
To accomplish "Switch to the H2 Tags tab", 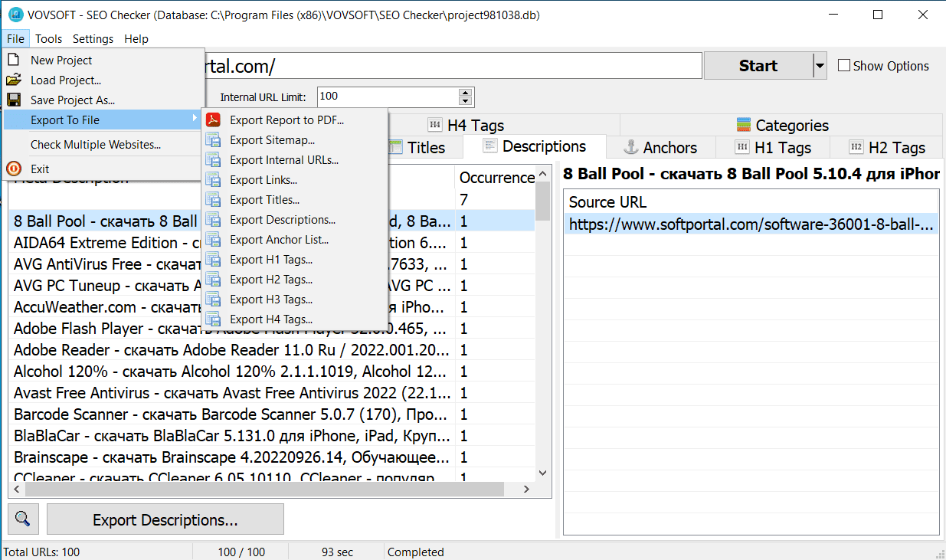I will (x=887, y=147).
